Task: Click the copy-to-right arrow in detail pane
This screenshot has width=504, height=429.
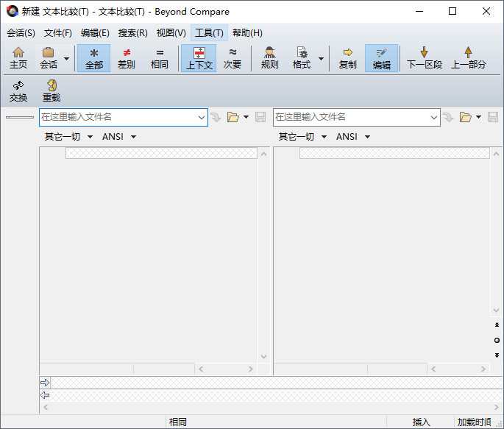Action: (x=45, y=383)
